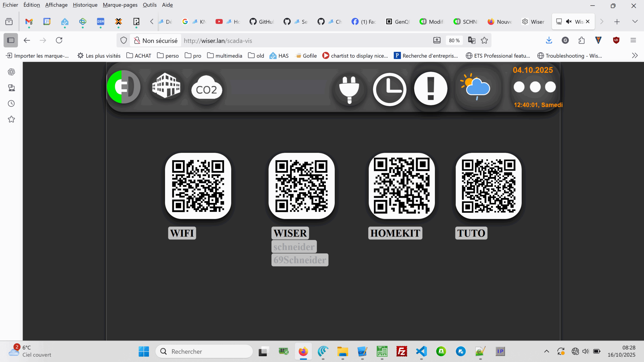Open the CO2 cloud icon
The height and width of the screenshot is (362, 644).
(206, 88)
